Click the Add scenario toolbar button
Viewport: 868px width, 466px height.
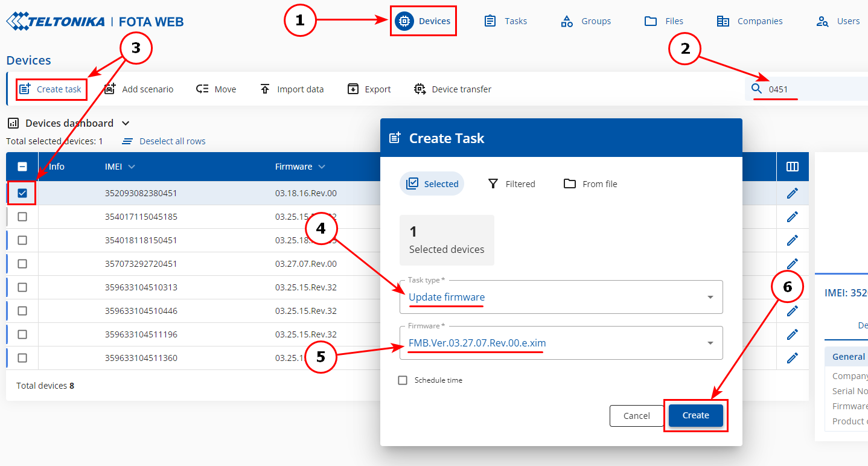coord(138,89)
